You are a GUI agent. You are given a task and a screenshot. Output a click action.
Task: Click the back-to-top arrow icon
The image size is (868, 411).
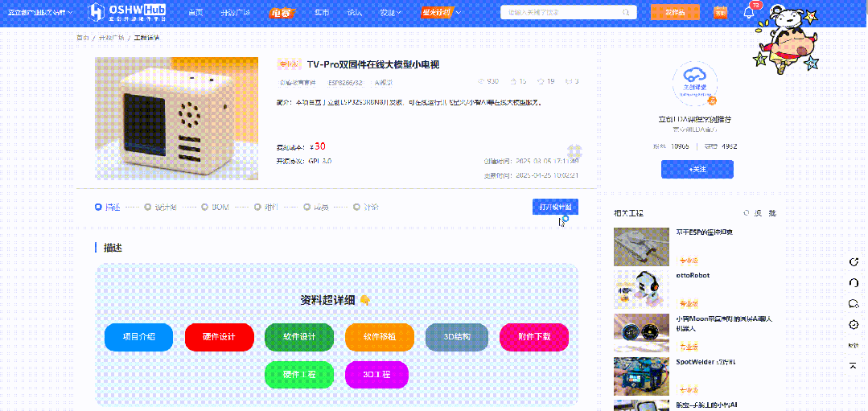click(x=853, y=366)
